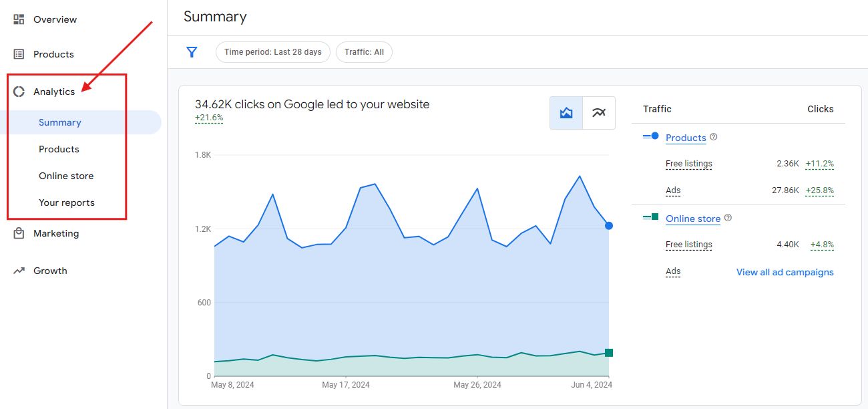Viewport: 868px width, 409px height.
Task: Select the Overview icon in sidebar
Action: [x=19, y=19]
